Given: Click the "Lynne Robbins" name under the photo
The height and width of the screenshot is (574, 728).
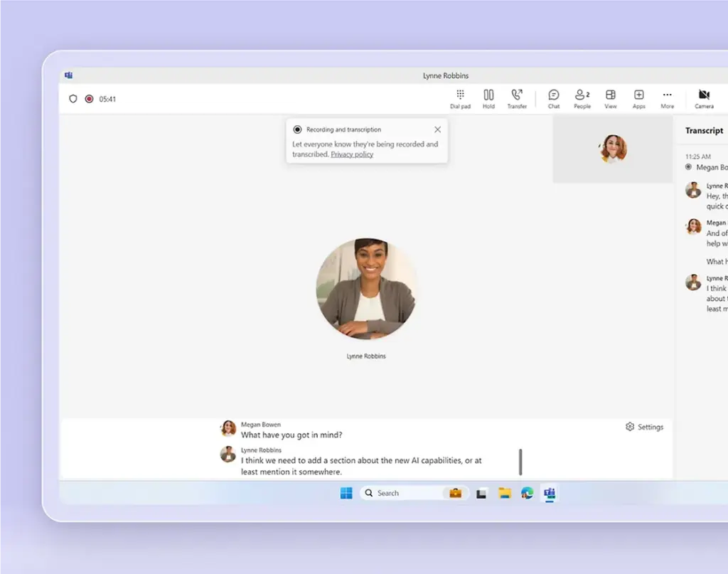Looking at the screenshot, I should pos(366,356).
